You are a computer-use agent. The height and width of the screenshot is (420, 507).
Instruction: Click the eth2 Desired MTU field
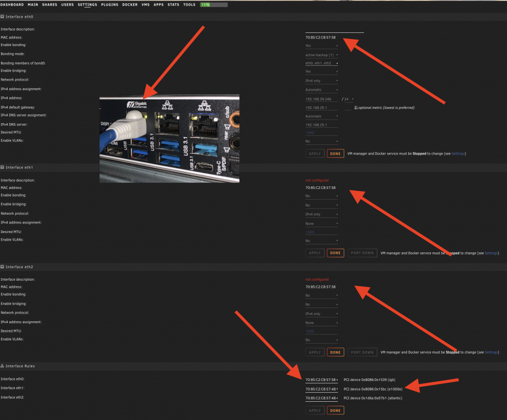[322, 331]
